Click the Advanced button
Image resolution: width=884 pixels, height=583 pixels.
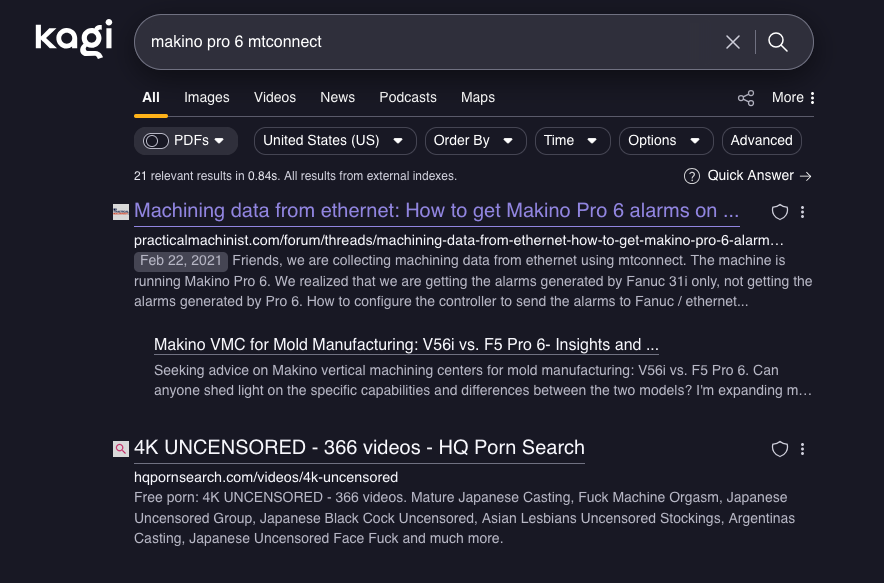tap(761, 141)
